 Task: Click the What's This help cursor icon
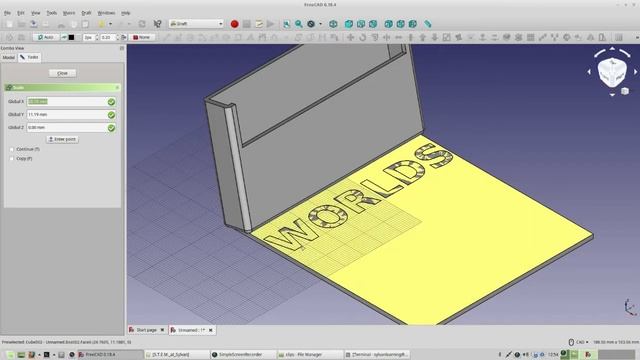click(x=157, y=24)
